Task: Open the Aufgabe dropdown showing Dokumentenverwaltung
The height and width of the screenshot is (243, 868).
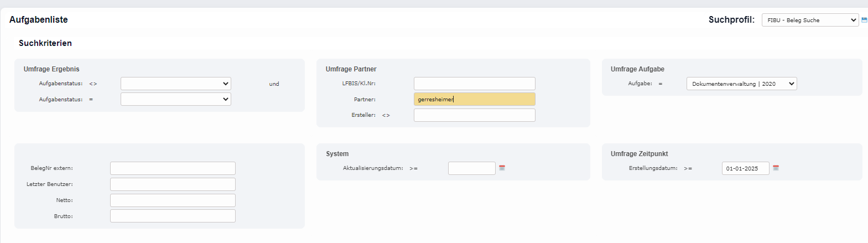Action: pos(741,84)
